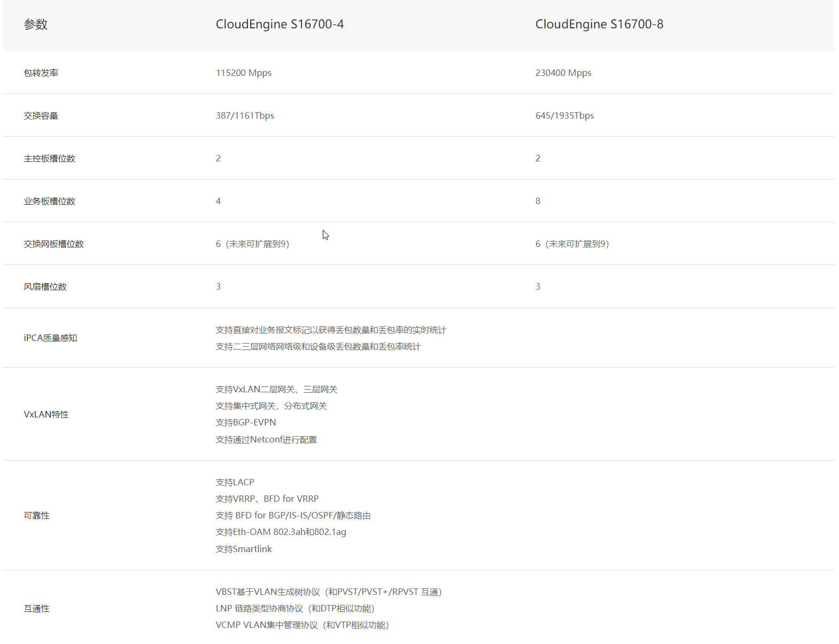The height and width of the screenshot is (644, 839).
Task: Click the 主控板槽位数 row label
Action: 50,158
